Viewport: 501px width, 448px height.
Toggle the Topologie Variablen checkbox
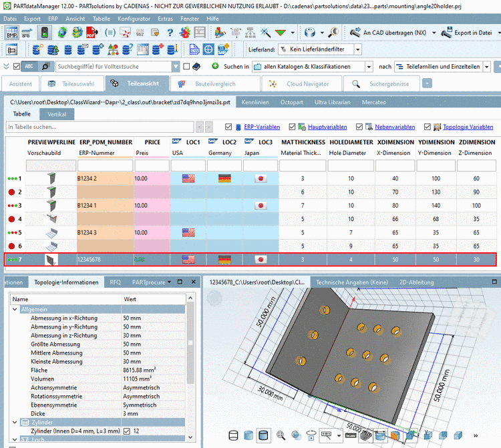428,127
